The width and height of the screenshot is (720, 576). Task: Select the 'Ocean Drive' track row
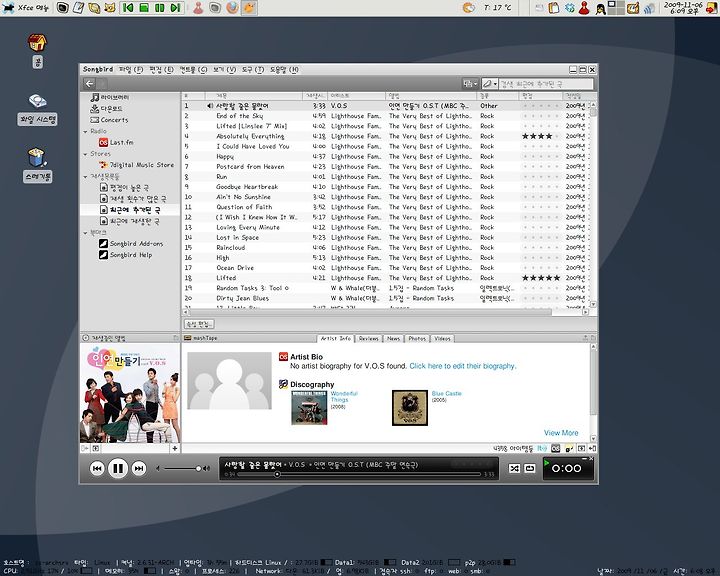[x=386, y=268]
